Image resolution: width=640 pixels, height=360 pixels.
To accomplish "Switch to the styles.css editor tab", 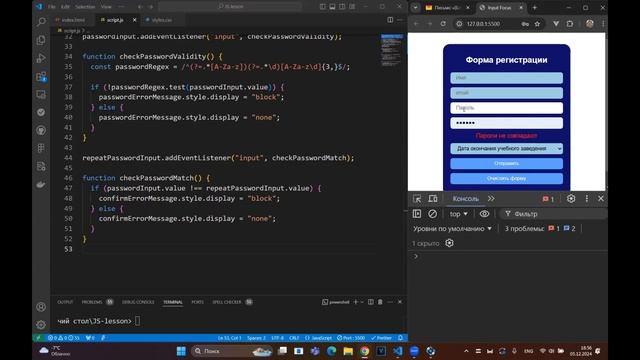I will 162,20.
